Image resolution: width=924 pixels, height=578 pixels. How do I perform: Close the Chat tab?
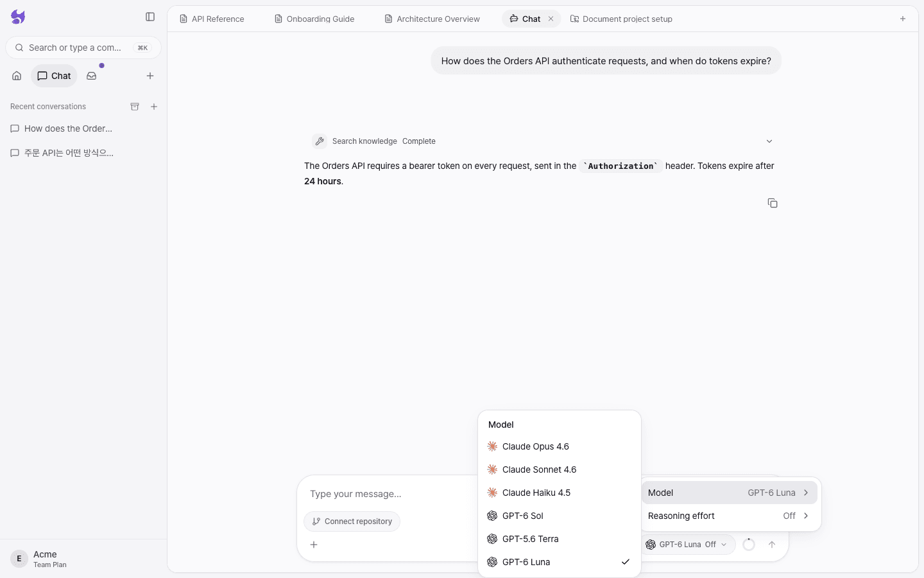[551, 19]
